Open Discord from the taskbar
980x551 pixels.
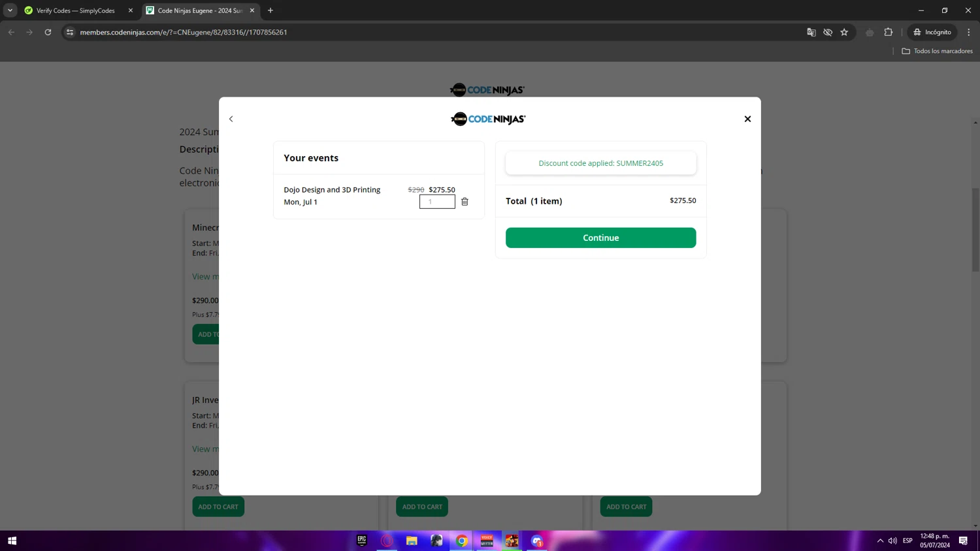click(x=537, y=541)
